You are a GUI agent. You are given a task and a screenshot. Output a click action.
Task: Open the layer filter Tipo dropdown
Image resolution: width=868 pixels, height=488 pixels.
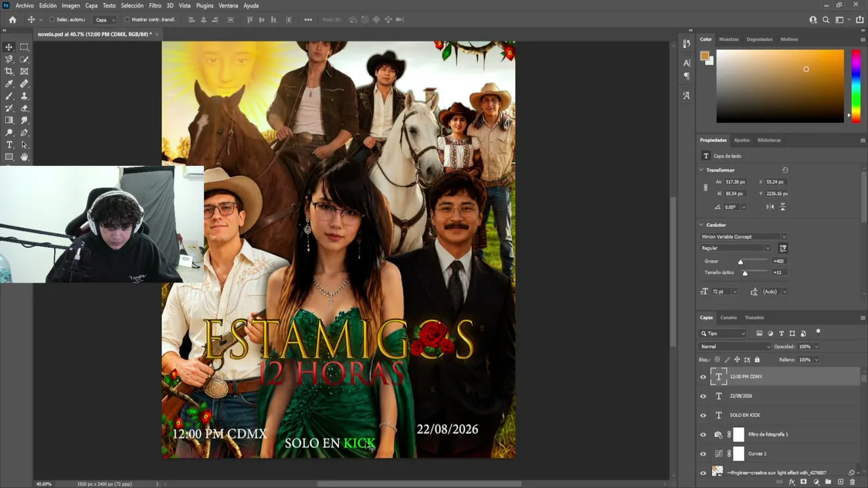[x=724, y=333]
